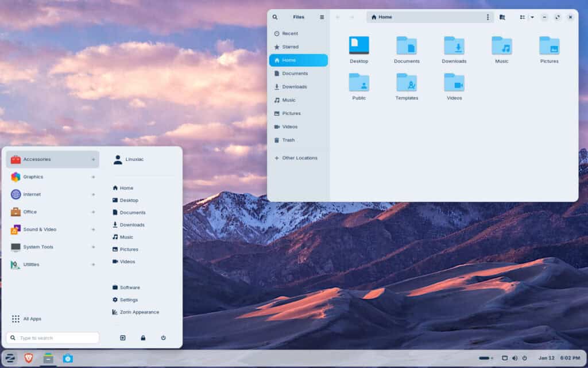Select the lock screen padlock in the menu
Screen dimensions: 588x368
[x=143, y=338]
